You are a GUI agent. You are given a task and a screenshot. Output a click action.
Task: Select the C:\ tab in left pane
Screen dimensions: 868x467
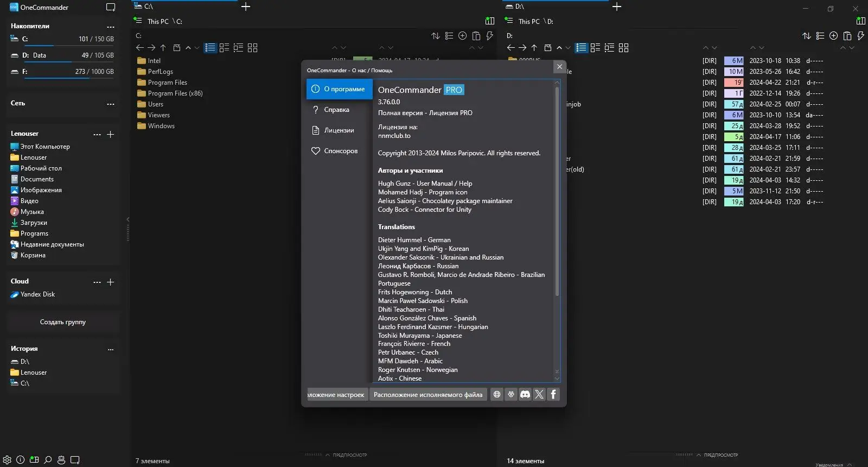tap(184, 7)
